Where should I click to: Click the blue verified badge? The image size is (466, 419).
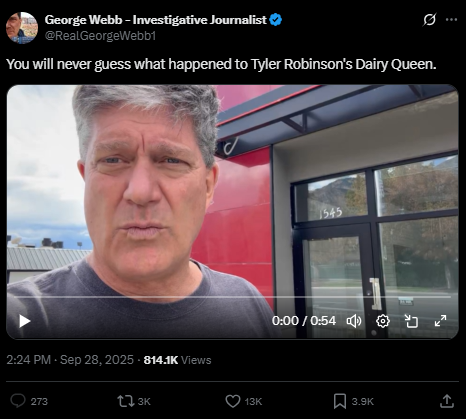pyautogui.click(x=275, y=20)
